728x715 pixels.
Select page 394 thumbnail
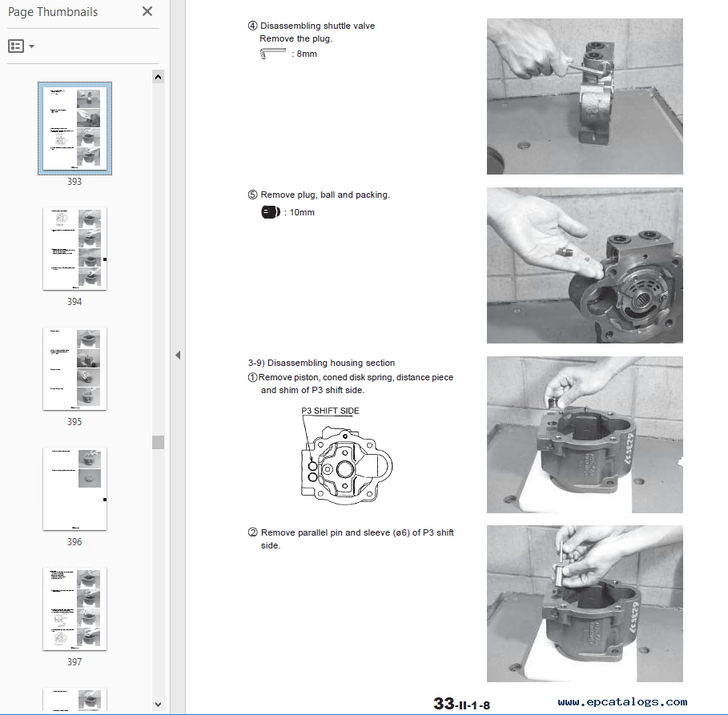74,248
